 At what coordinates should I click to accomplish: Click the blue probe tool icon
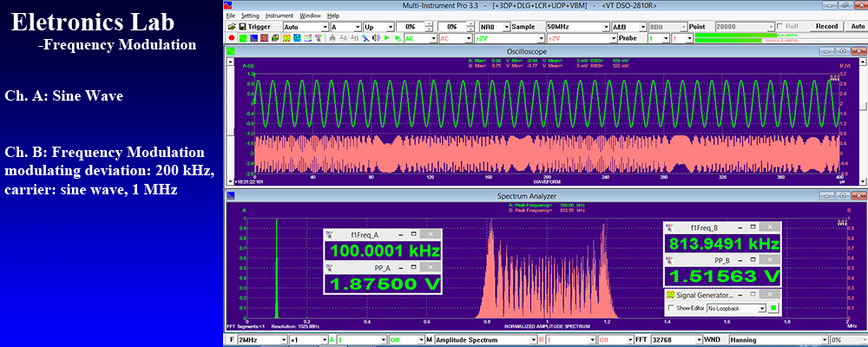point(365,38)
